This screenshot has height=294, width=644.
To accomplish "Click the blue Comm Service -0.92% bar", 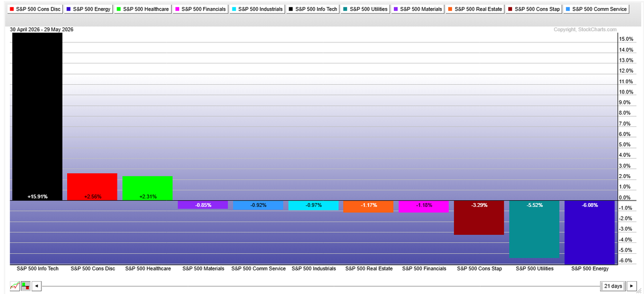I will point(258,205).
